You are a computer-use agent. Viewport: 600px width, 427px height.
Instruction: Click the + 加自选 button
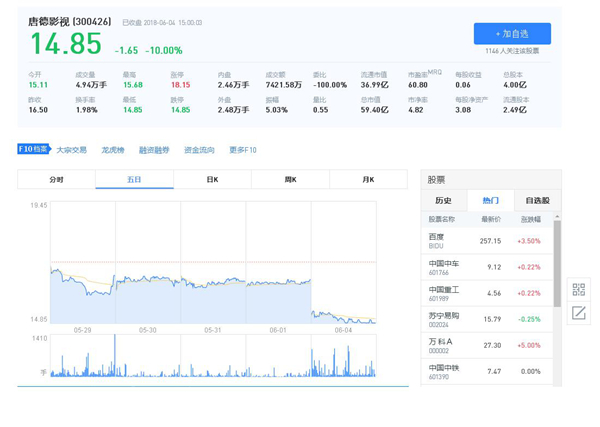(512, 33)
